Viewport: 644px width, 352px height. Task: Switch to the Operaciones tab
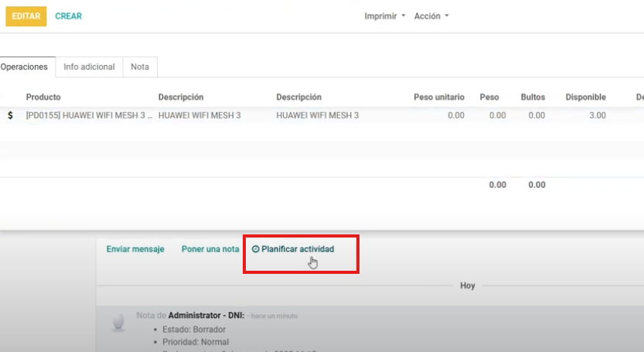click(x=24, y=67)
